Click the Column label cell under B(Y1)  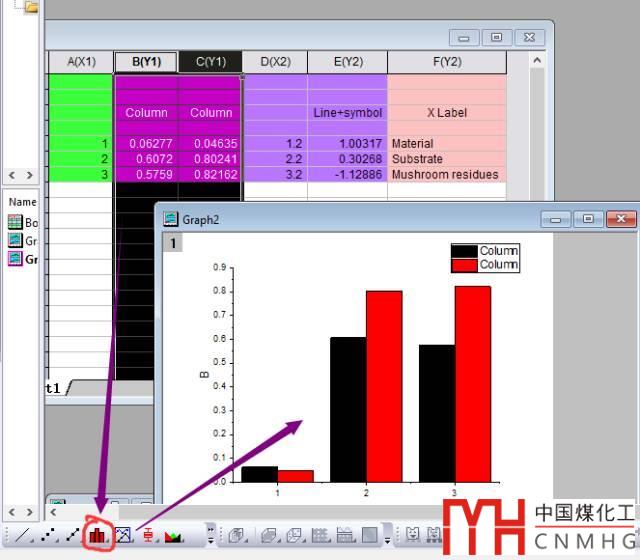[146, 113]
